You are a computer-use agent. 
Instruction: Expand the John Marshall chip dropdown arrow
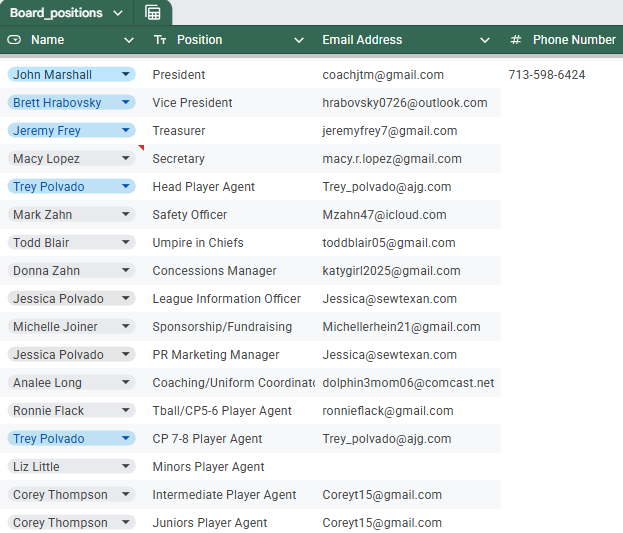pos(126,75)
